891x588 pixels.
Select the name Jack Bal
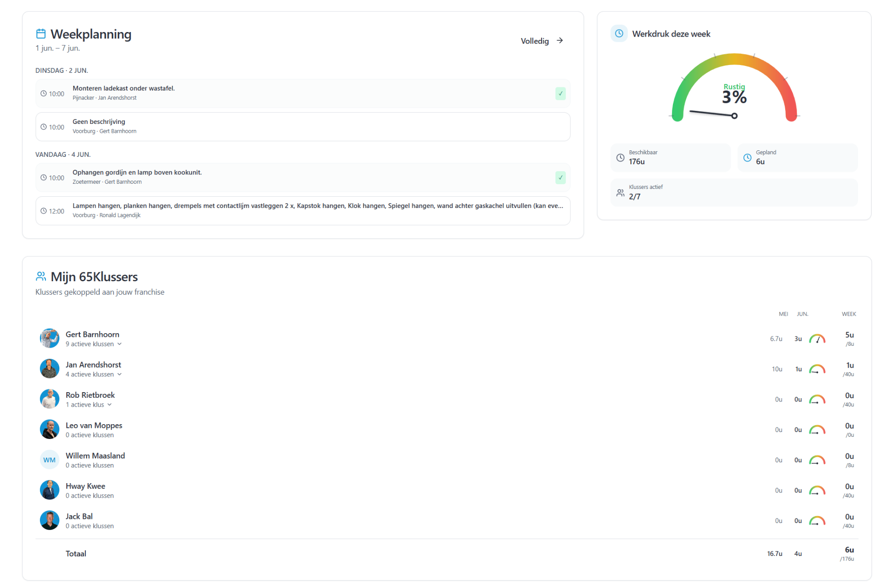click(79, 517)
